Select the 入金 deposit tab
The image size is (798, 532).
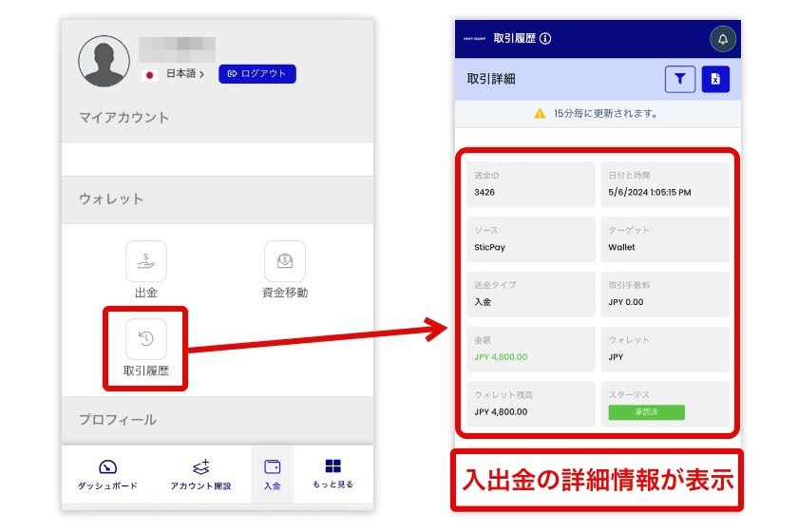(273, 475)
